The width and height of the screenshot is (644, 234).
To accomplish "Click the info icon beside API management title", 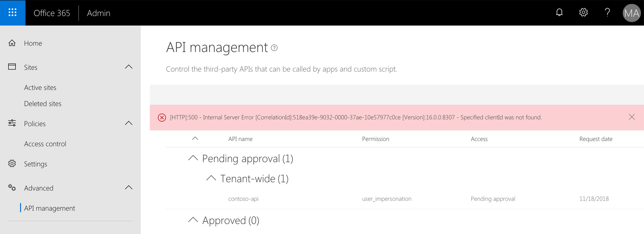I will (x=274, y=48).
